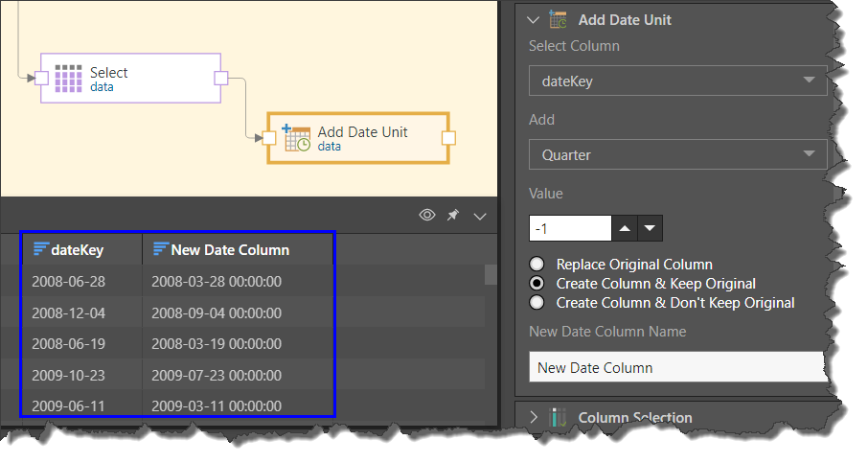Click the Select node grid icon
This screenshot has height=463, width=868.
coord(68,79)
